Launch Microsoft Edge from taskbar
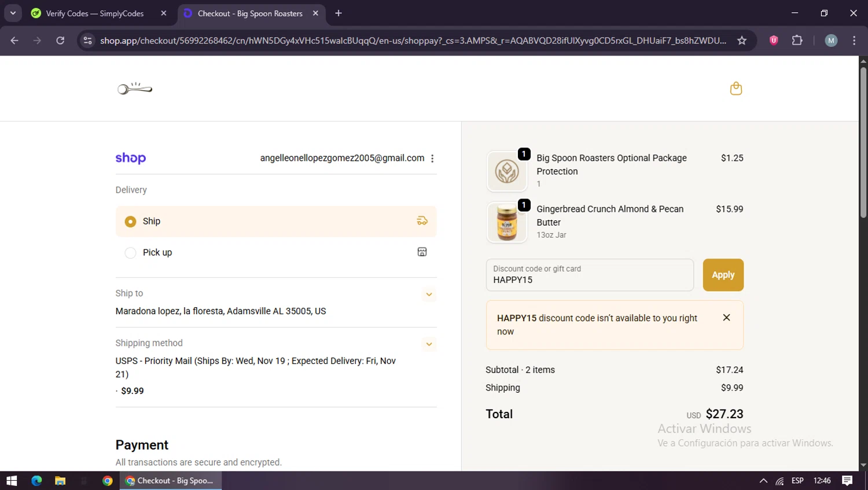The image size is (868, 490). click(x=36, y=481)
